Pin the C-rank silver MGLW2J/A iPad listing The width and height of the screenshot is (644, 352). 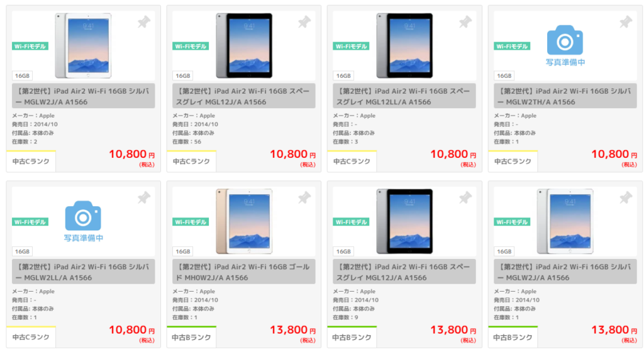[x=144, y=23]
